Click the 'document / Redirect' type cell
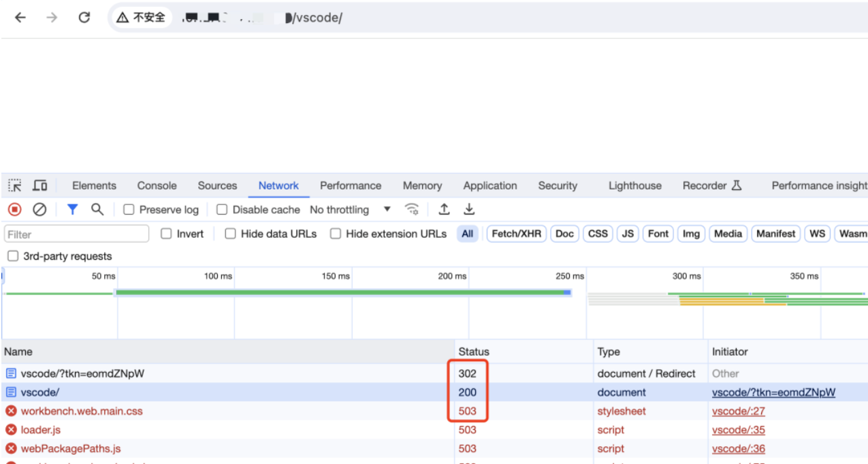Screen dimensions: 868x464 click(x=646, y=373)
